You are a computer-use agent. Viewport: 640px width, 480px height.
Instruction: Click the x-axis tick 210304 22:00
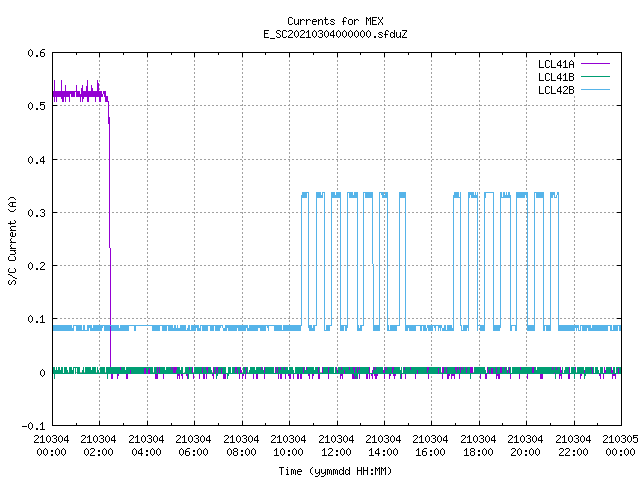click(x=573, y=446)
